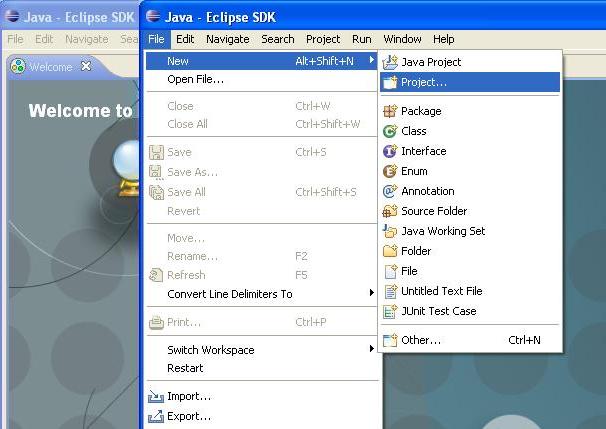The image size is (606, 429).
Task: Select the Package icon in New submenu
Action: [x=390, y=111]
